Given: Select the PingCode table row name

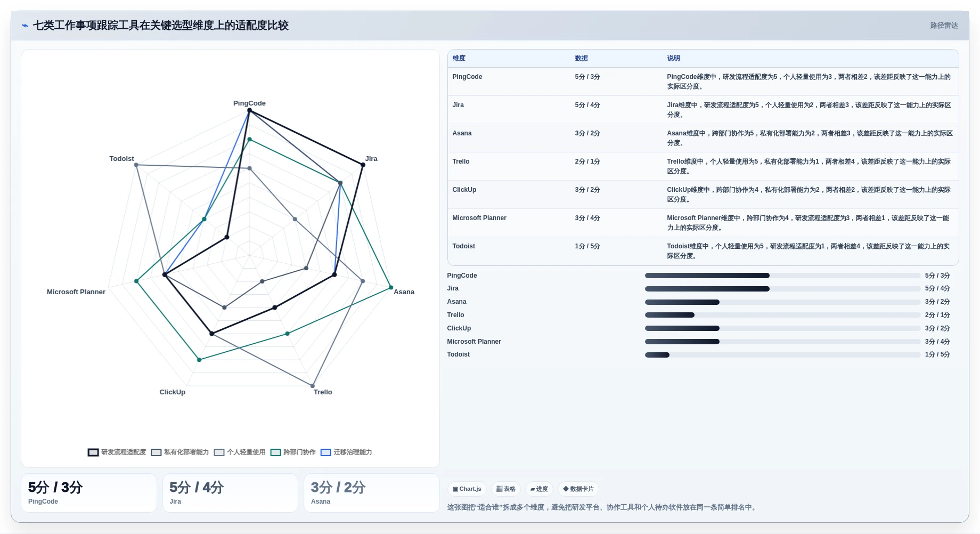Looking at the screenshot, I should [467, 77].
